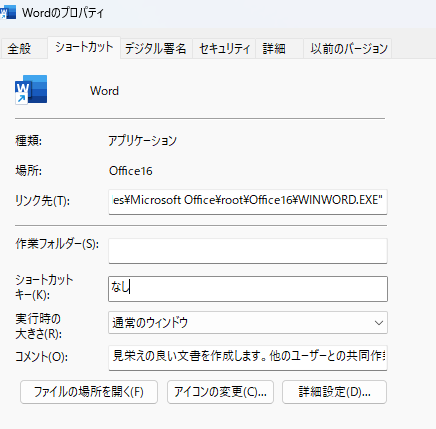Focus the ショートカットキー field
The height and width of the screenshot is (429, 436).
[248, 289]
